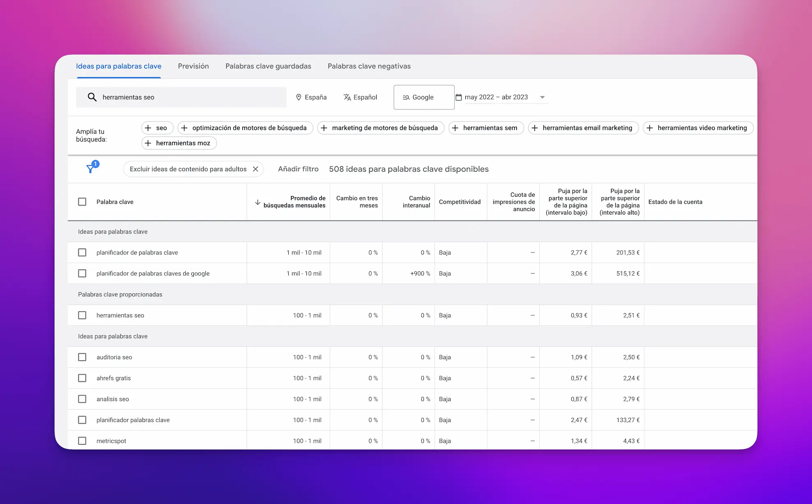The image size is (812, 504).
Task: Click the sort arrow on Promedio de búsquedas mensuales
Action: pos(258,202)
